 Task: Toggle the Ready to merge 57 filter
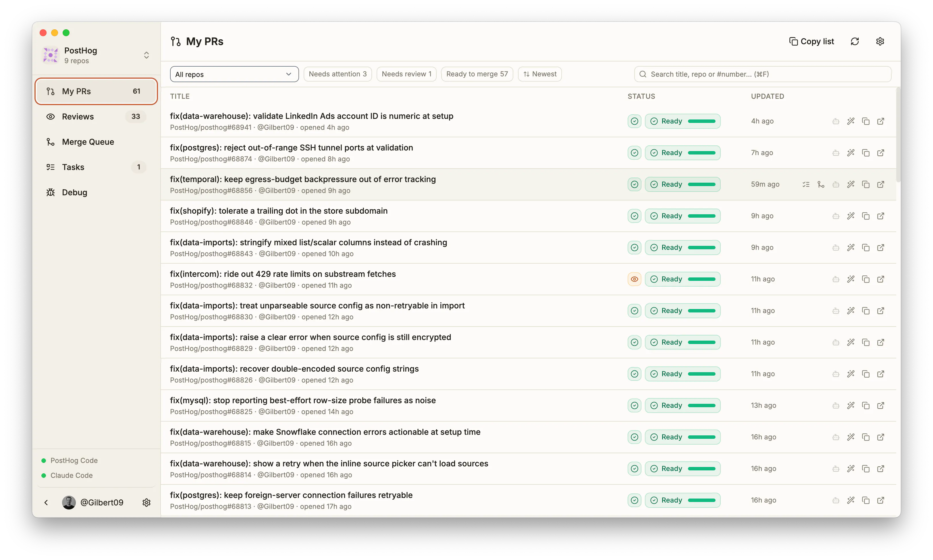pyautogui.click(x=477, y=74)
